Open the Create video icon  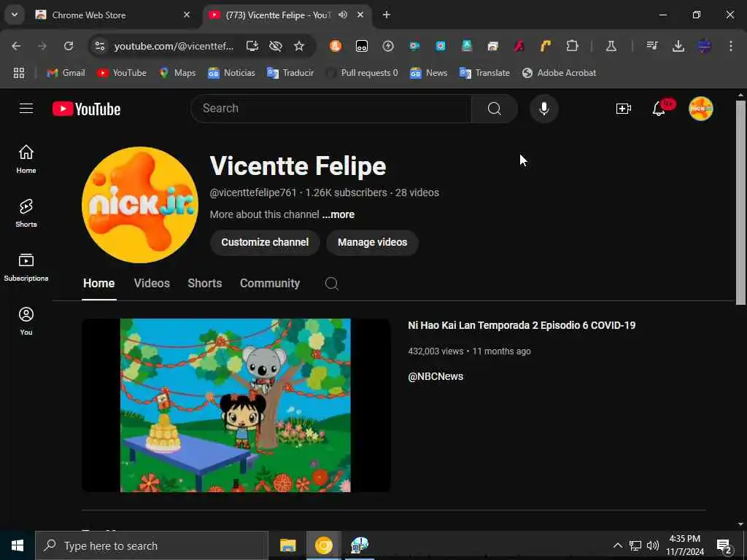624,109
